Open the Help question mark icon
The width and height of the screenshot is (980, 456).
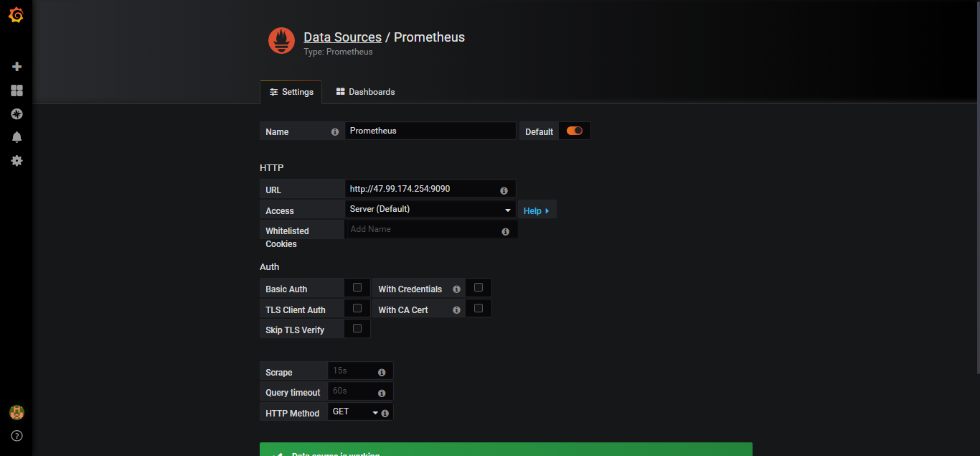click(x=17, y=436)
